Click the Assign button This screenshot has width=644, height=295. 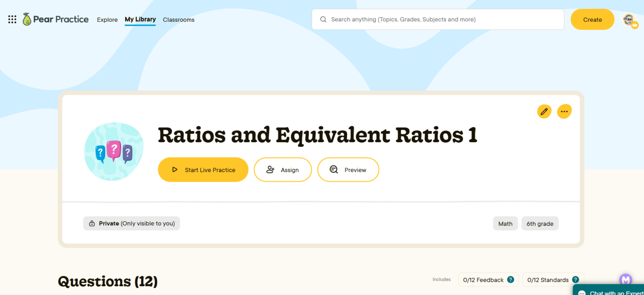coord(283,170)
